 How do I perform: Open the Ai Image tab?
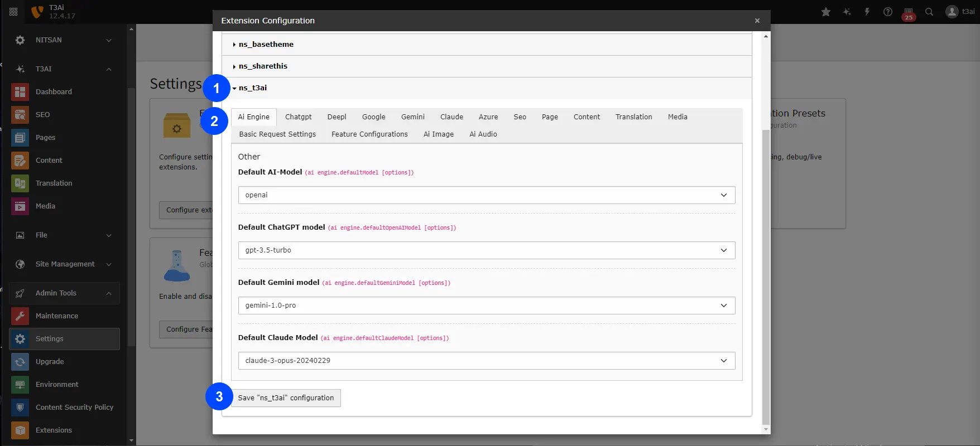439,134
